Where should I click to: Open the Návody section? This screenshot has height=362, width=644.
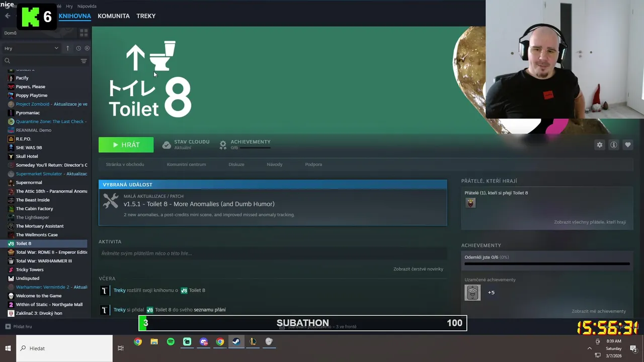(274, 164)
